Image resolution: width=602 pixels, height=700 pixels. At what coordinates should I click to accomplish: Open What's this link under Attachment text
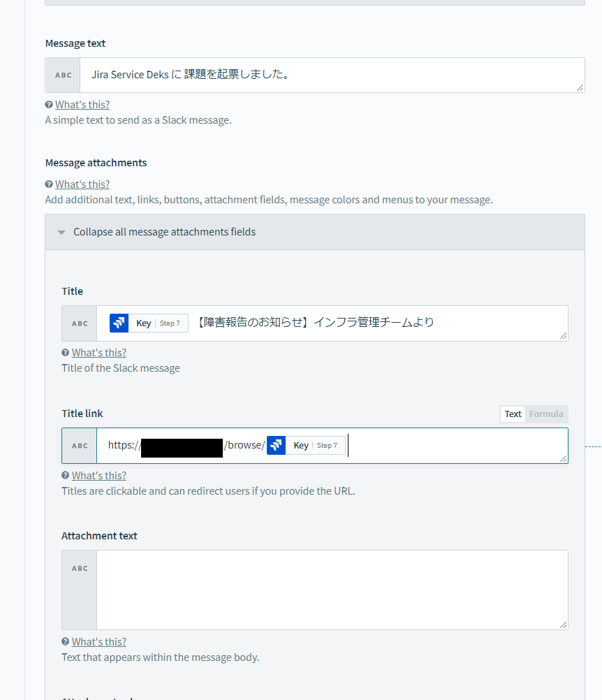[99, 641]
